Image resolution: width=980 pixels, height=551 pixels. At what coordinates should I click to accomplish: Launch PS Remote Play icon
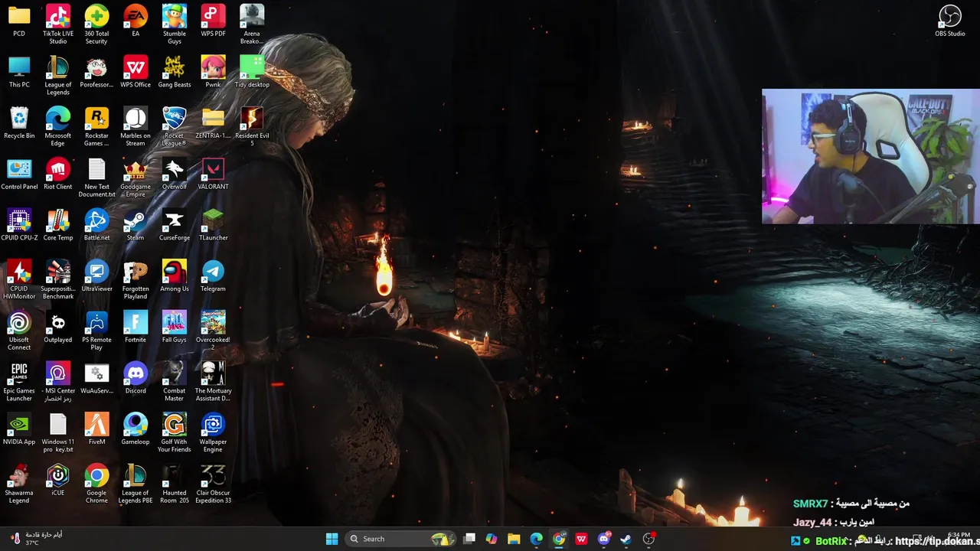(x=96, y=331)
